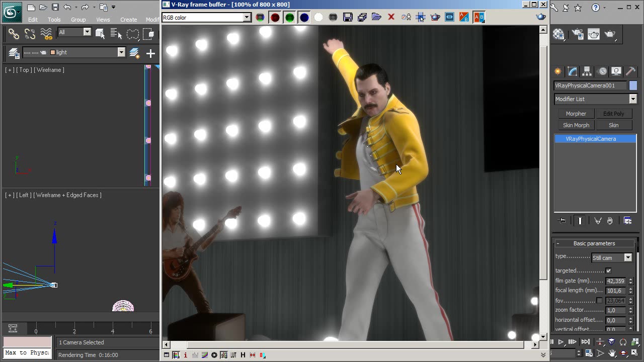Viewport: 644px width, 362px height.
Task: Pick the camera object color swatch
Action: pyautogui.click(x=633, y=85)
